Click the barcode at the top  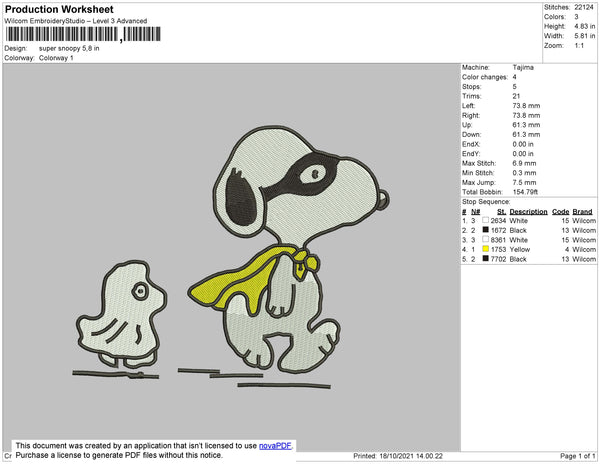[x=83, y=34]
